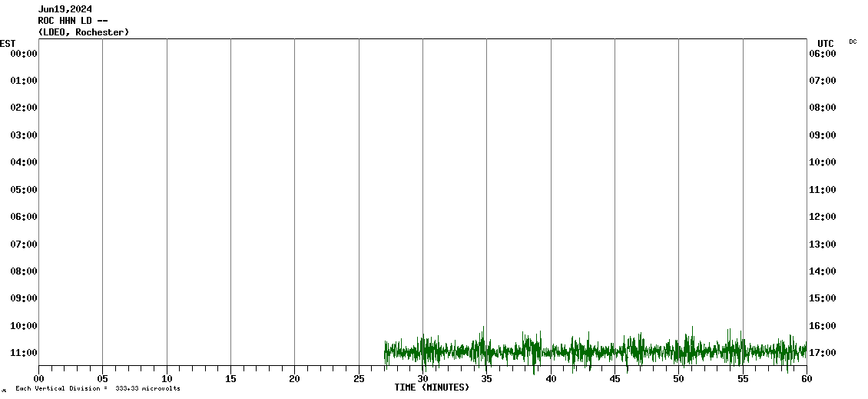Image resolution: width=868 pixels, height=399 pixels.
Task: Click the 45 minute tick label
Action: pos(615,379)
